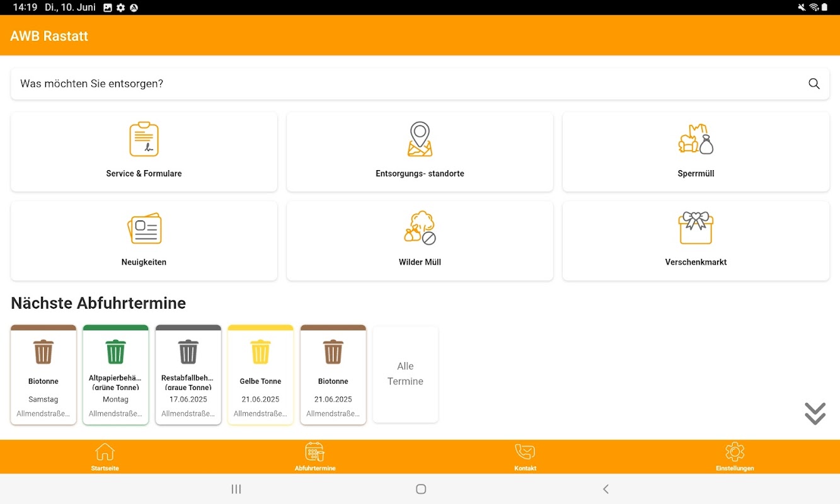The width and height of the screenshot is (840, 504).
Task: Open the Verschenkmarkt label
Action: click(x=696, y=262)
